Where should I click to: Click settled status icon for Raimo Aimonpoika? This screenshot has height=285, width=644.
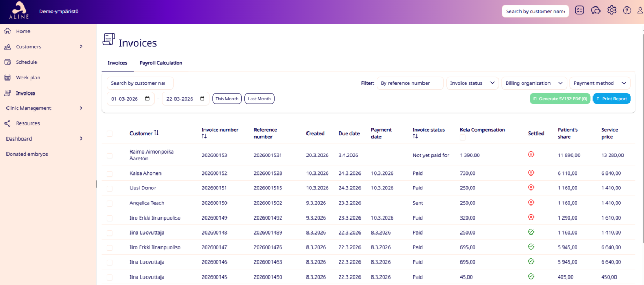[x=531, y=155]
